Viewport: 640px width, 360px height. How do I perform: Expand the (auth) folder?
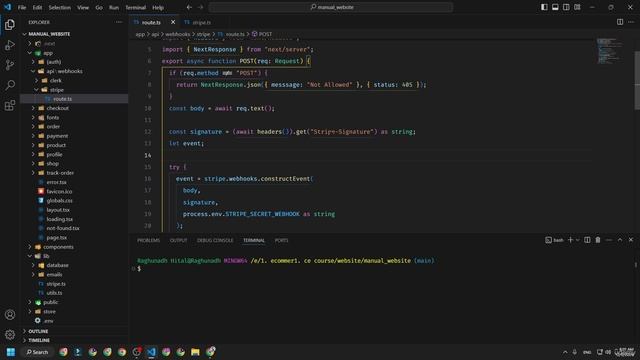tap(74, 62)
